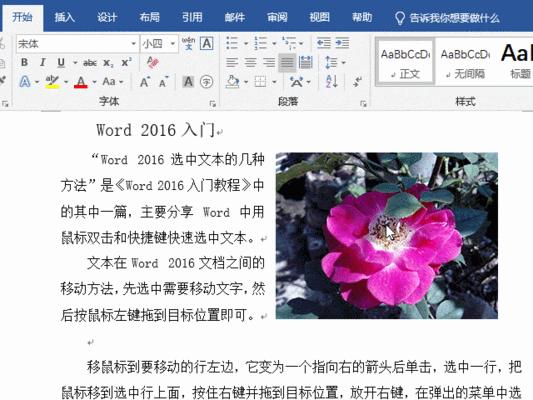Screen dimensions: 533x400
Task: Click the clear all formatting icon
Action: point(152,62)
